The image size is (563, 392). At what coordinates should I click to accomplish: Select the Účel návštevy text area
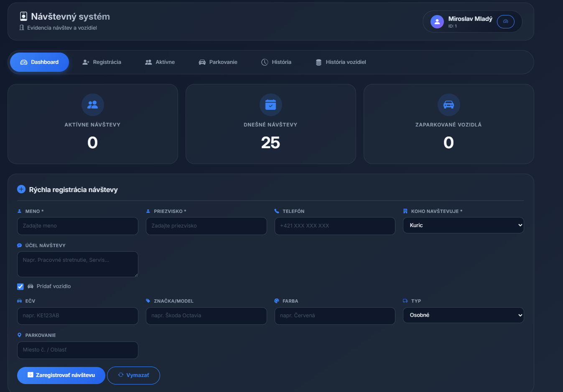point(78,264)
